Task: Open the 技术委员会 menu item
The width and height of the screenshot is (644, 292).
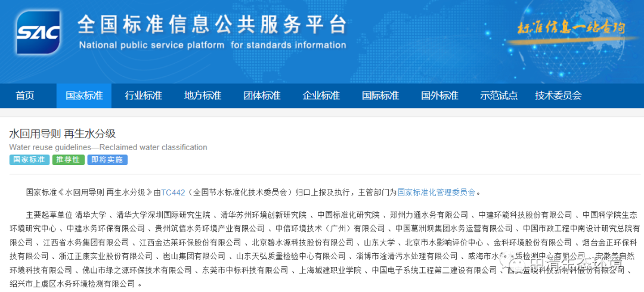Action: click(x=558, y=96)
